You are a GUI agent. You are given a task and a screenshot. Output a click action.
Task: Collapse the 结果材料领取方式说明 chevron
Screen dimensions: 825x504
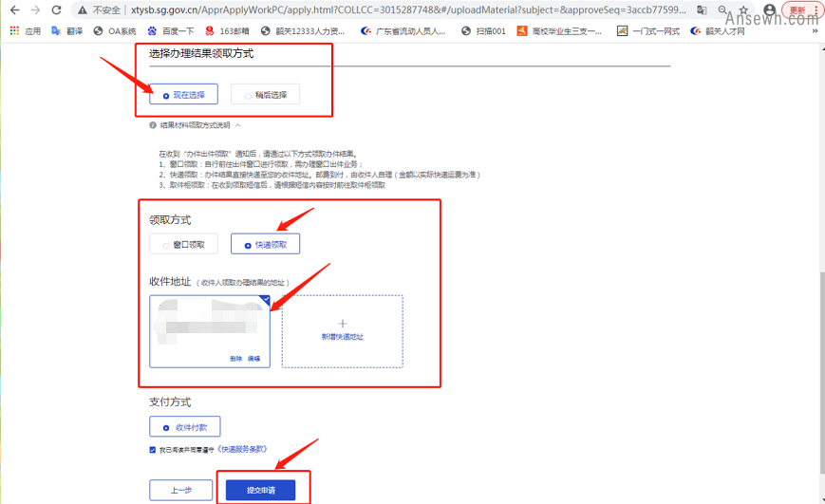pyautogui.click(x=237, y=125)
